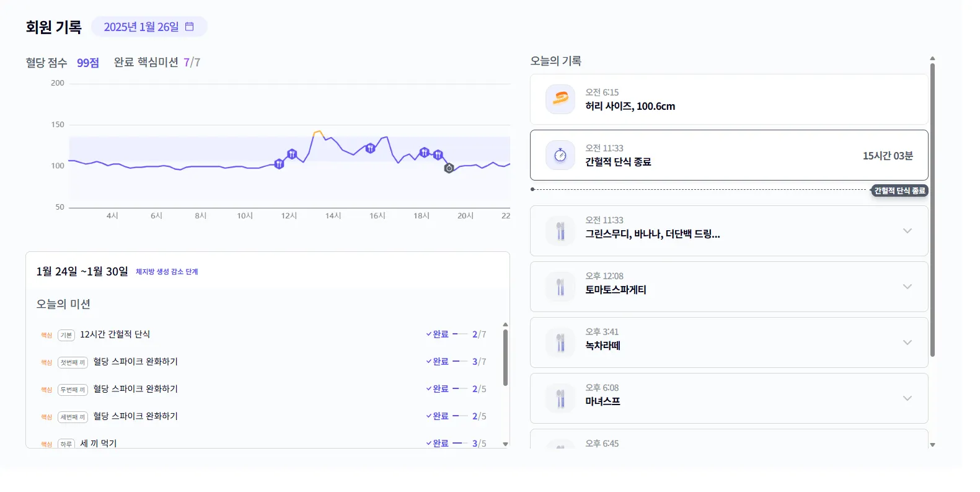Expand the 토마토스파게티 entry chevron
The width and height of the screenshot is (980, 492).
click(x=907, y=287)
